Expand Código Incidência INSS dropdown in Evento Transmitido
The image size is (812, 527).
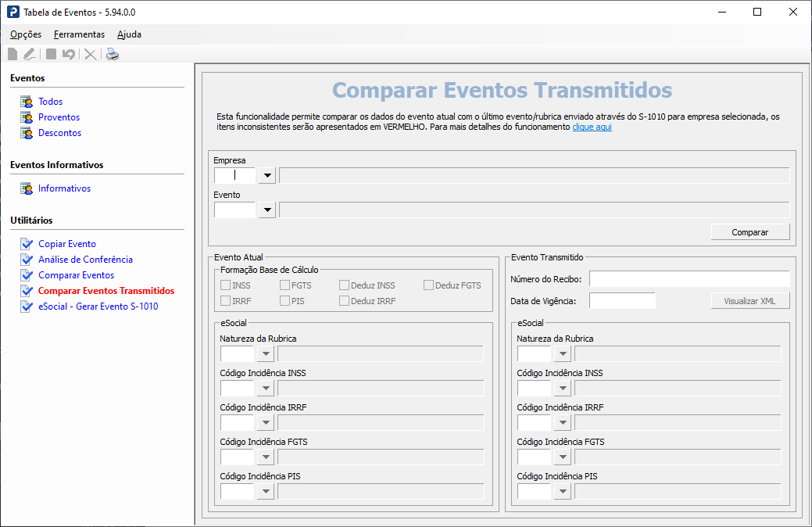563,388
